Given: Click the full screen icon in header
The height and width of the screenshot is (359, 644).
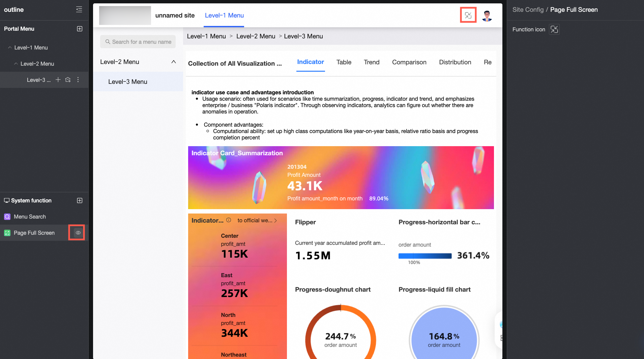Looking at the screenshot, I should (468, 15).
